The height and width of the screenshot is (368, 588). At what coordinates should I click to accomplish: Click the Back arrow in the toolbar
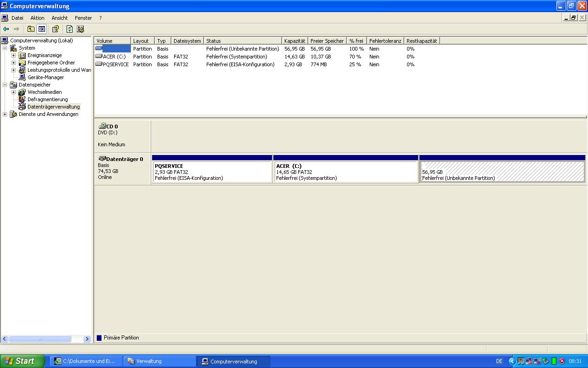6,29
